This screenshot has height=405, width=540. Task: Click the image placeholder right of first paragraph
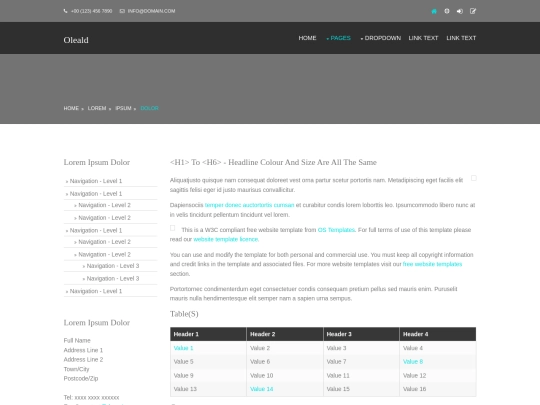pos(474,178)
